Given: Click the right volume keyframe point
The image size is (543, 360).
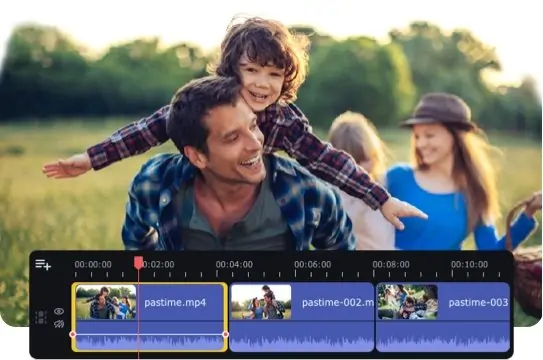Looking at the screenshot, I should (225, 334).
